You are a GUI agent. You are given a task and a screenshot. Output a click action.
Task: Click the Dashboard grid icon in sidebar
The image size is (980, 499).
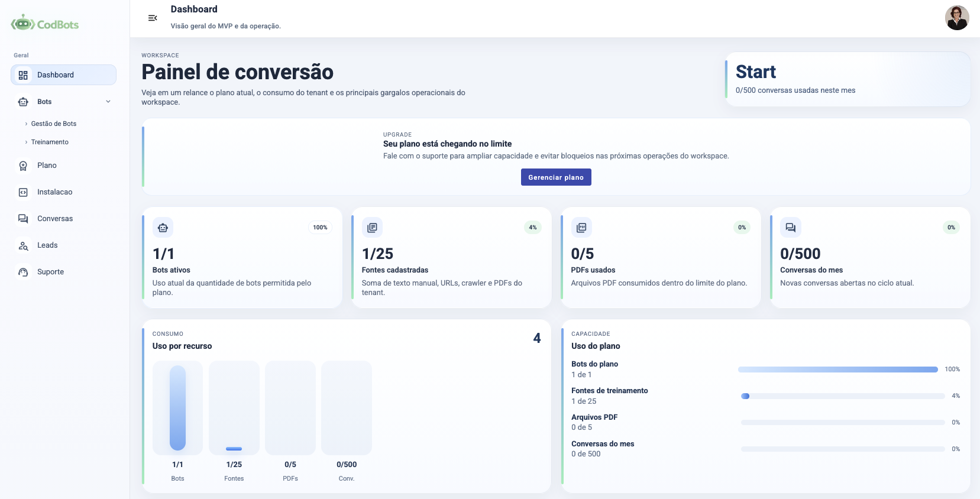coord(23,75)
